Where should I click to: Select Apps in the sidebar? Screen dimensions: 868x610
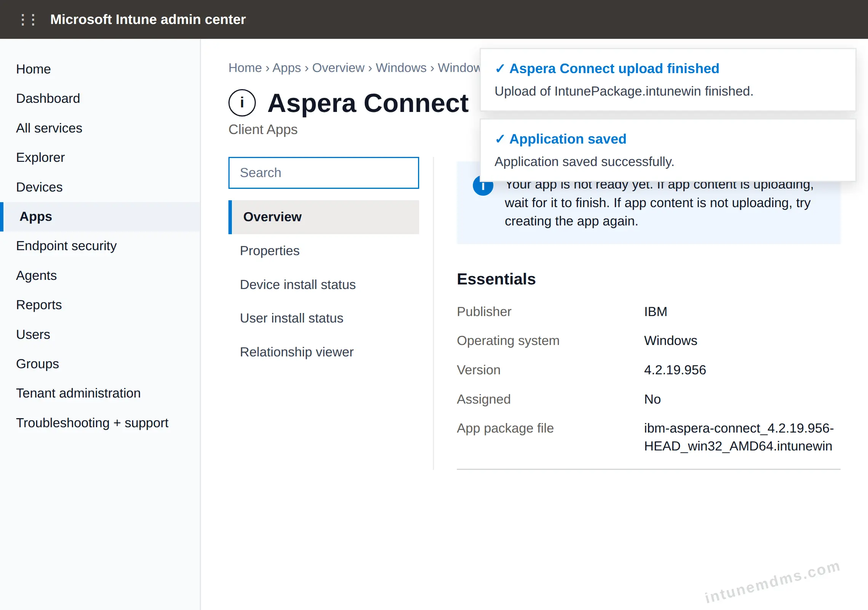(100, 216)
